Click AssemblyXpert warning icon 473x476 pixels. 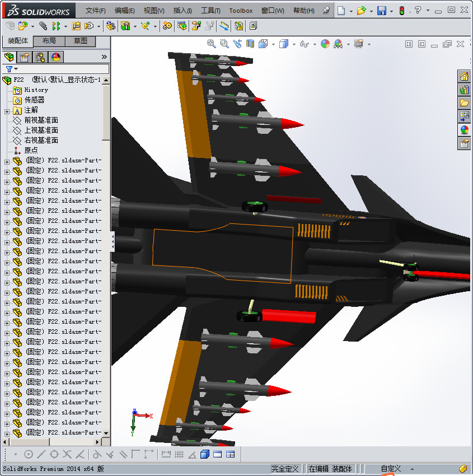239,26
